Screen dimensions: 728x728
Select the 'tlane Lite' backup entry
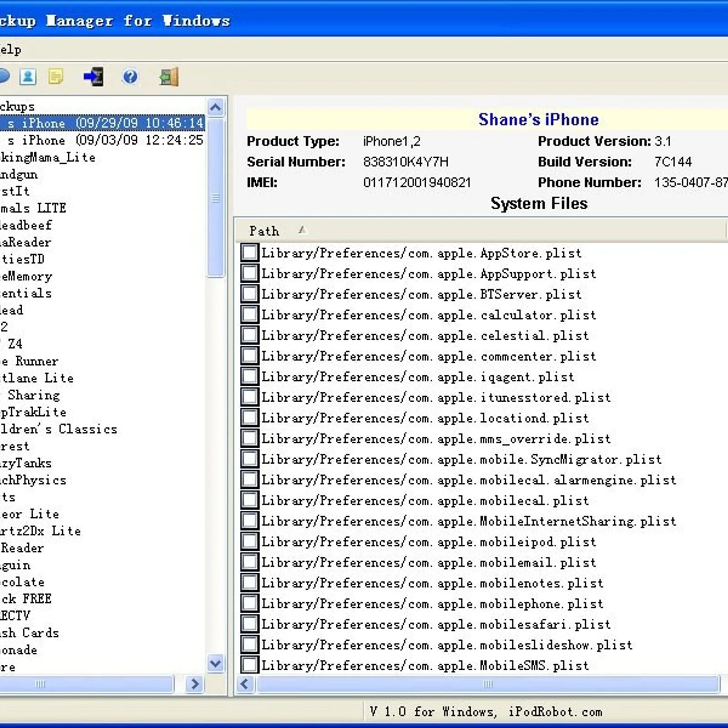pos(37,378)
